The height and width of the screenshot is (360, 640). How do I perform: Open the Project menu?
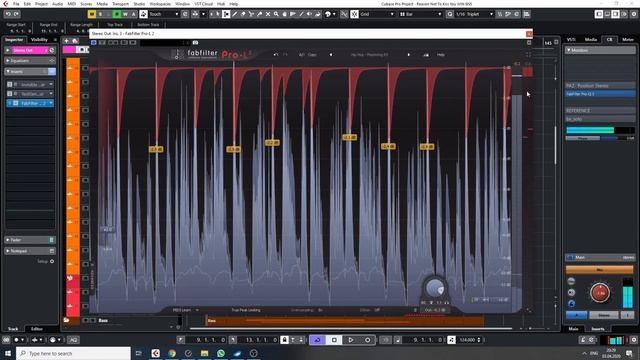[41, 4]
